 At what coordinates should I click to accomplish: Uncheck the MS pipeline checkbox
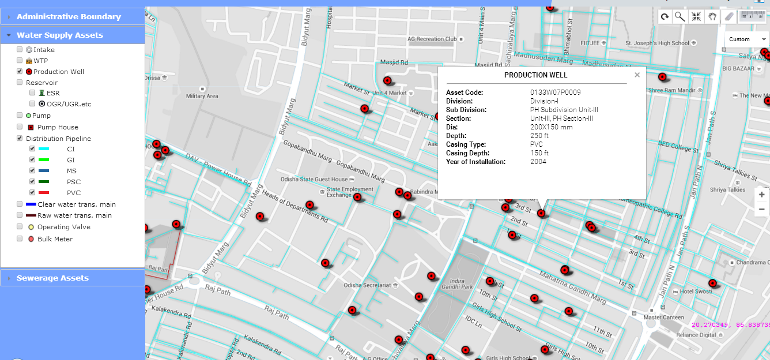point(32,171)
